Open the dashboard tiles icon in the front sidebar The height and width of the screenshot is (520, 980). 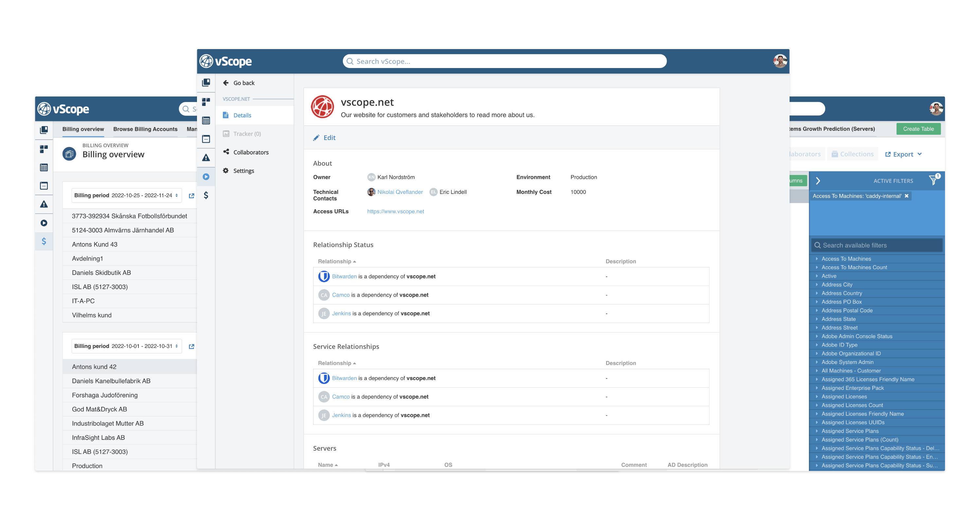pos(206,102)
